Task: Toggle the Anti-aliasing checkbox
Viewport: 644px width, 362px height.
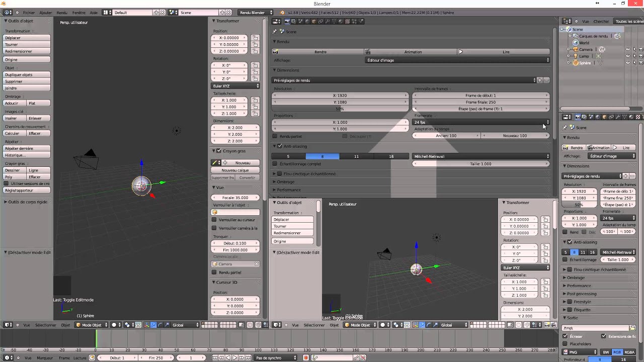Action: coord(280,146)
